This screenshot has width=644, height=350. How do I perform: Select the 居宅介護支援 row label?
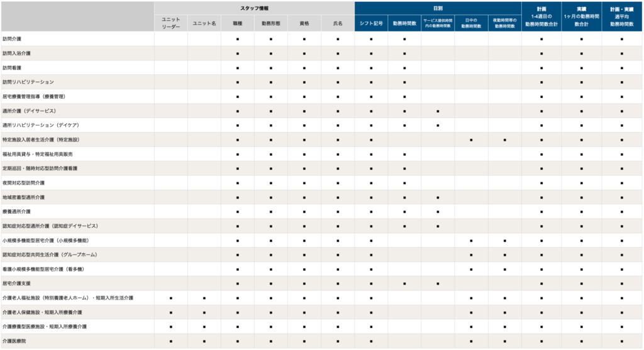click(x=16, y=283)
